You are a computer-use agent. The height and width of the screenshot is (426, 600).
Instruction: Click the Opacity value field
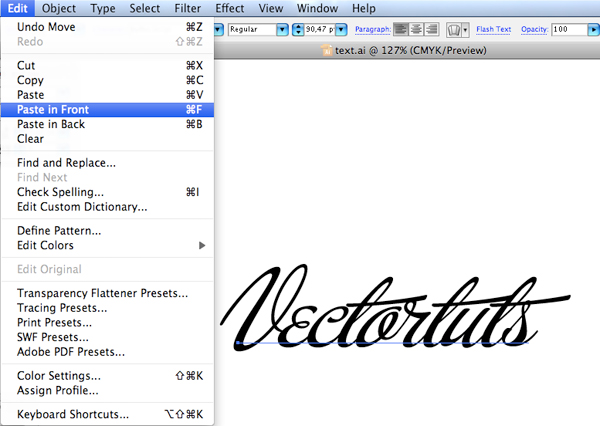tap(569, 29)
